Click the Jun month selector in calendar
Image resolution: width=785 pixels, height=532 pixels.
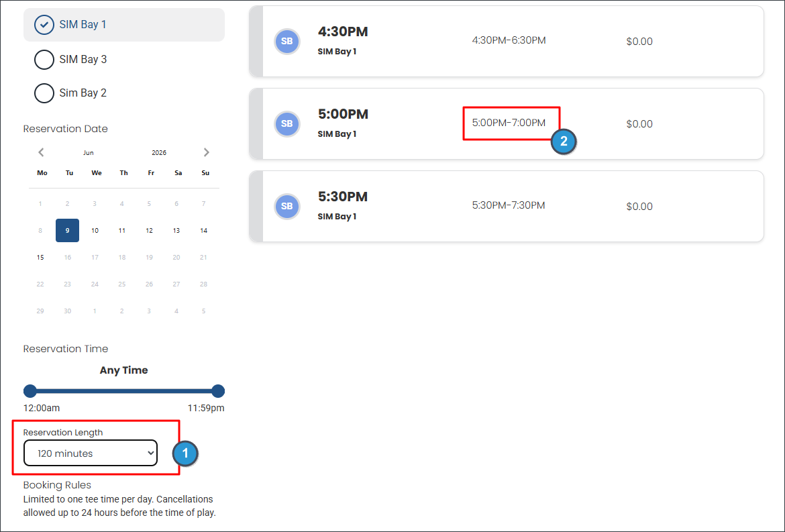click(88, 153)
